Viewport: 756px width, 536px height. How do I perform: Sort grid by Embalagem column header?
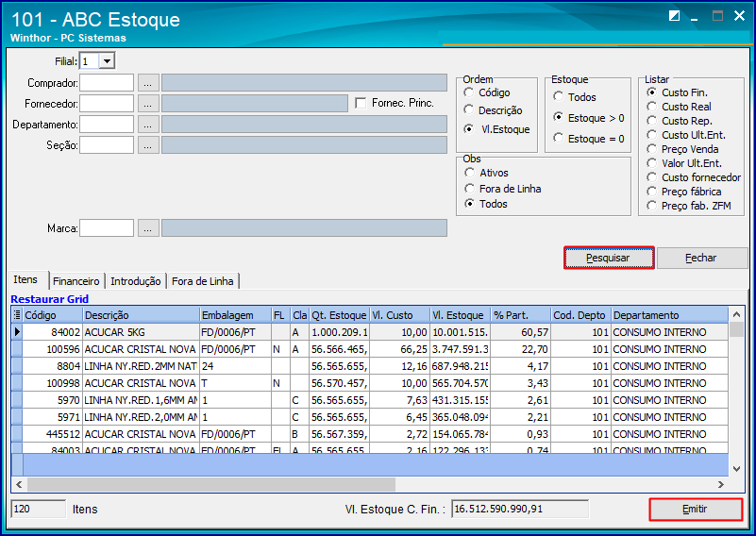[x=236, y=315]
